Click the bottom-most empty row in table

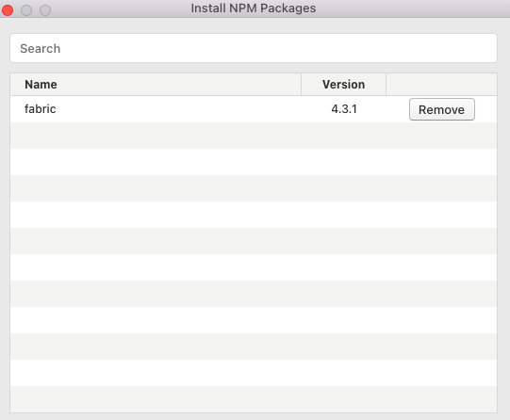coord(254,399)
